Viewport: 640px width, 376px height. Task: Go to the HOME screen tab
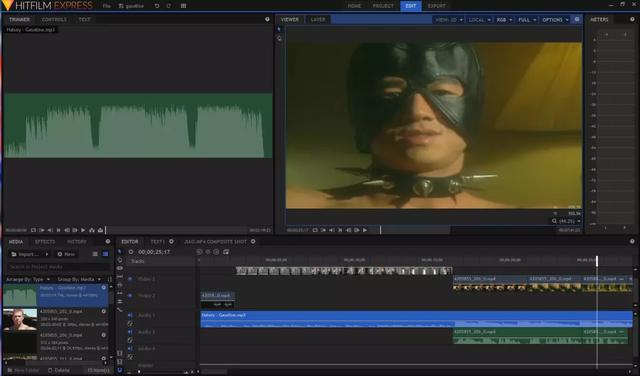tap(354, 6)
